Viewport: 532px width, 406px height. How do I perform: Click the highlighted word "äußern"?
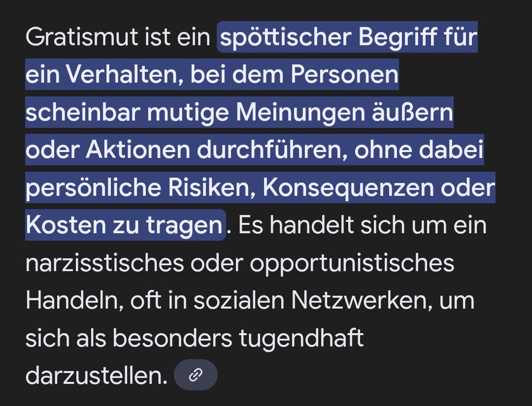(x=420, y=112)
